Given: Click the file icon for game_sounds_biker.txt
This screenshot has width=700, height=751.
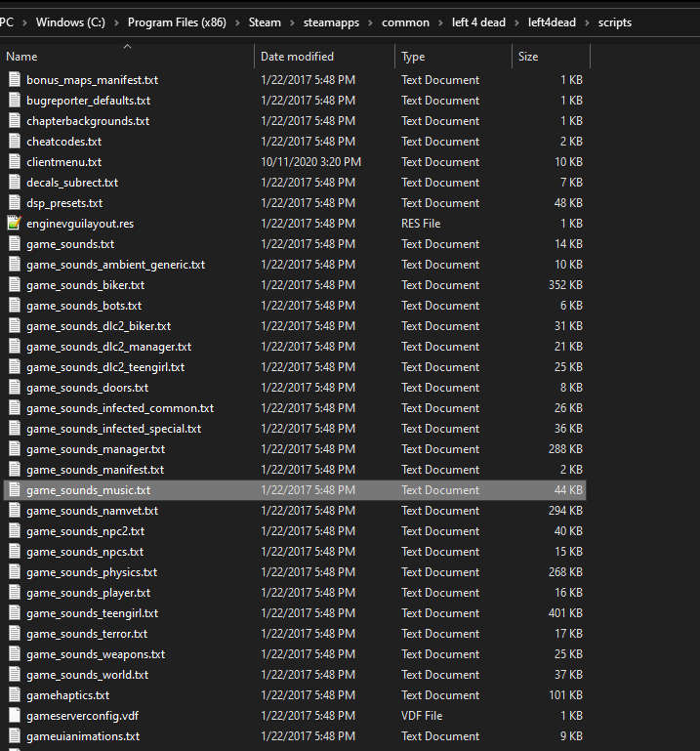Looking at the screenshot, I should click(x=15, y=285).
